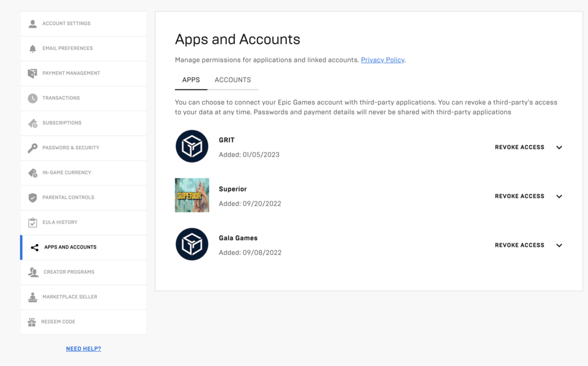
Task: Open Parental Controls section
Action: click(83, 197)
